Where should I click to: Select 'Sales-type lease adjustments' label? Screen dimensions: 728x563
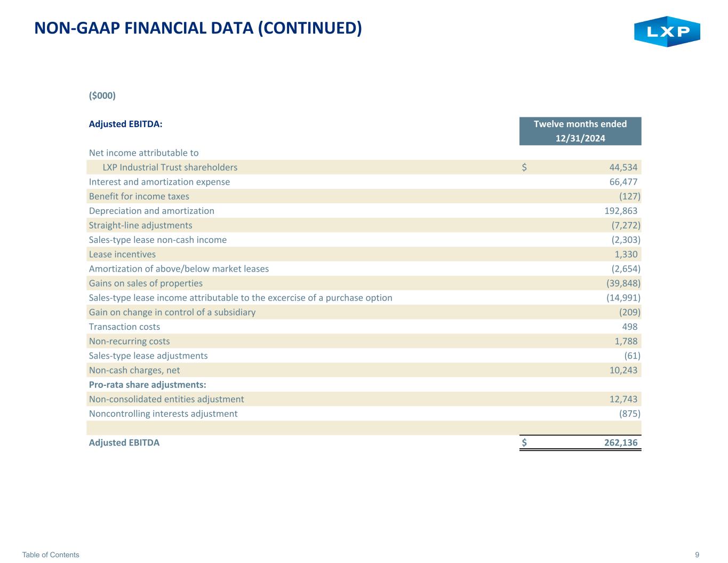(148, 355)
